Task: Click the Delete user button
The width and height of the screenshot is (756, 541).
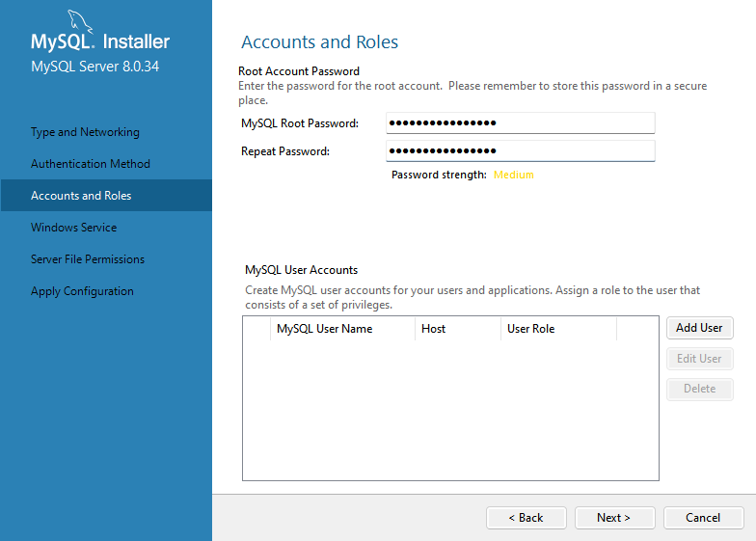Action: (700, 389)
